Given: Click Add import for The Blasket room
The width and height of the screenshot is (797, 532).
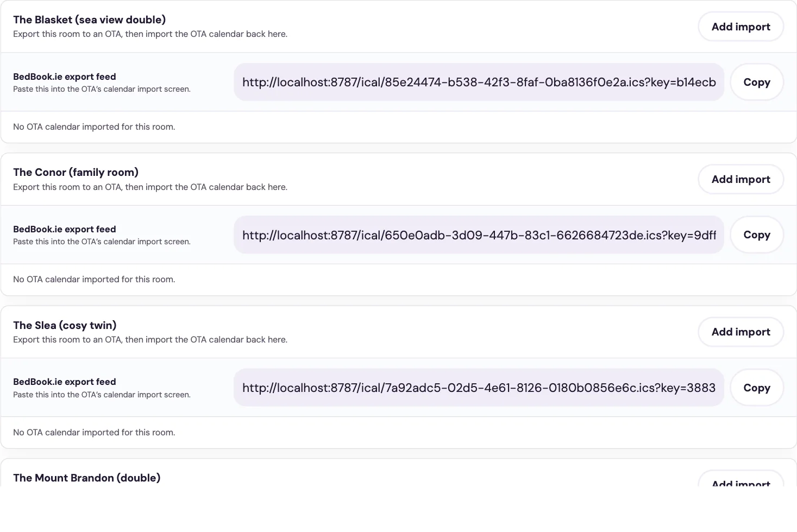Looking at the screenshot, I should coord(740,27).
